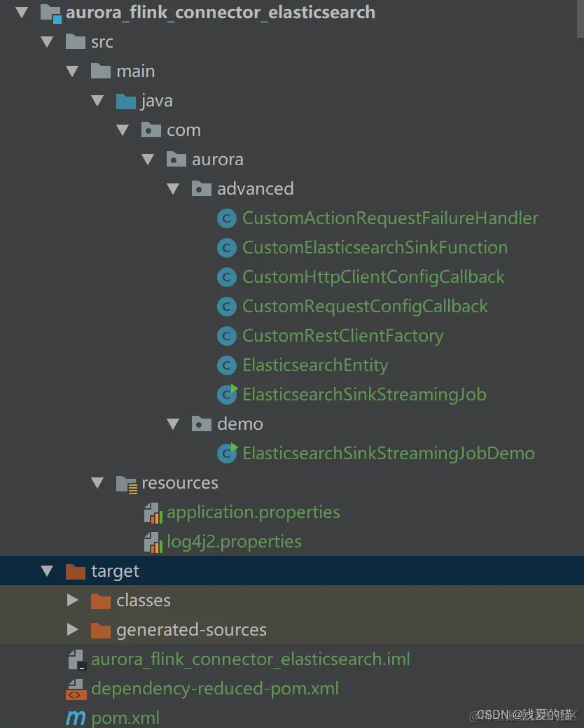584x728 pixels.
Task: Click the dependency-reduced-pom.xml file icon
Action: point(76,689)
